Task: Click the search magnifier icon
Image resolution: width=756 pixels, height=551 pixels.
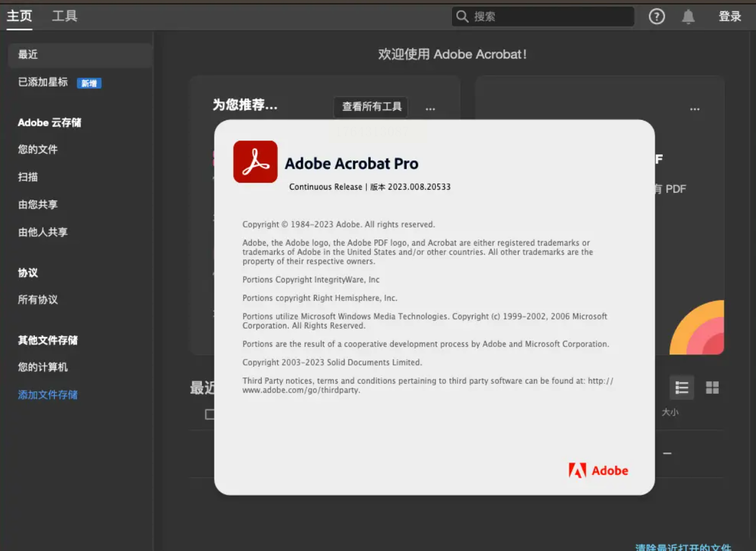Action: pyautogui.click(x=462, y=17)
